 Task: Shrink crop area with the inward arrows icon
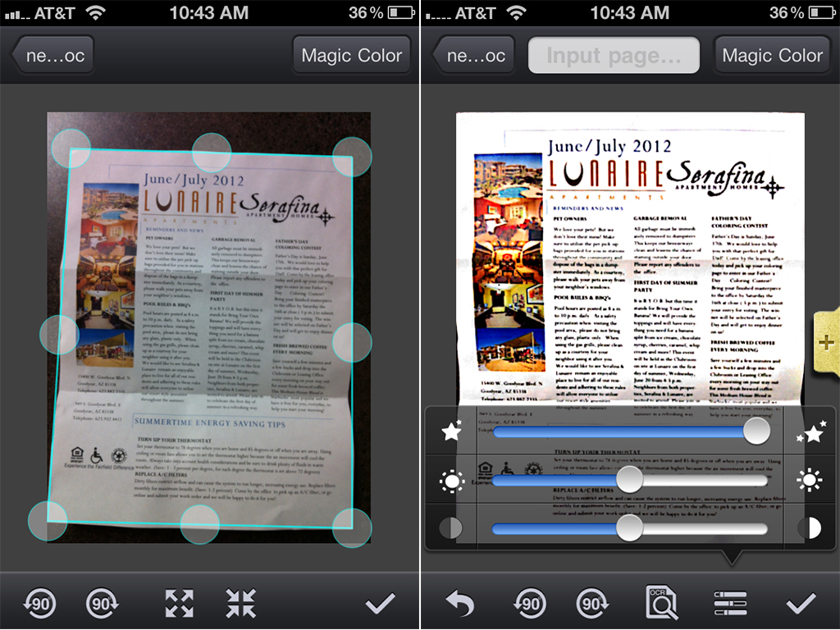click(241, 604)
